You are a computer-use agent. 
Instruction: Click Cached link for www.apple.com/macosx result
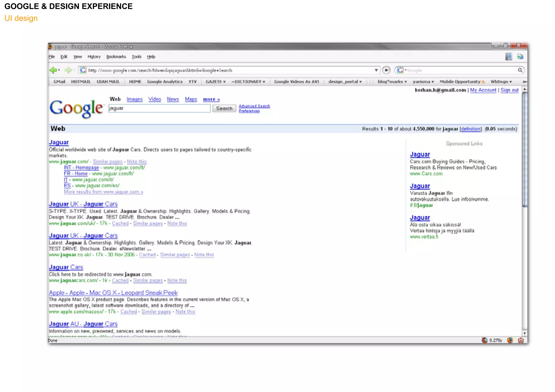tap(128, 312)
